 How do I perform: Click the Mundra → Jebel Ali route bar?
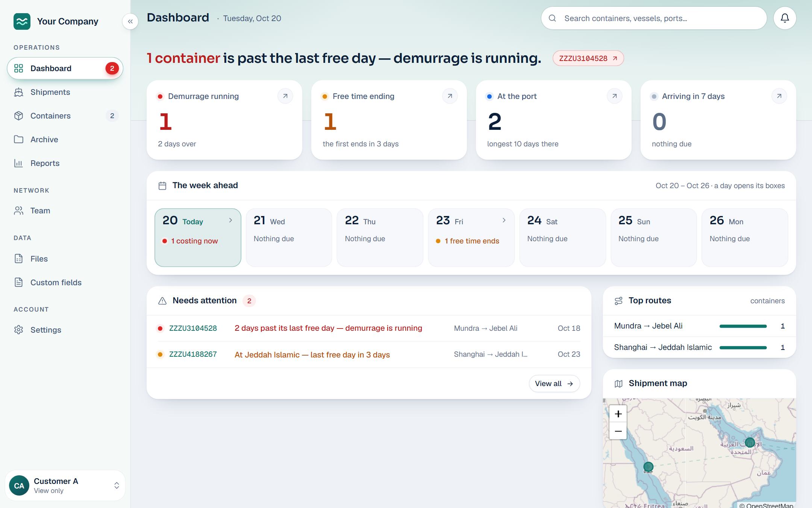pos(743,326)
